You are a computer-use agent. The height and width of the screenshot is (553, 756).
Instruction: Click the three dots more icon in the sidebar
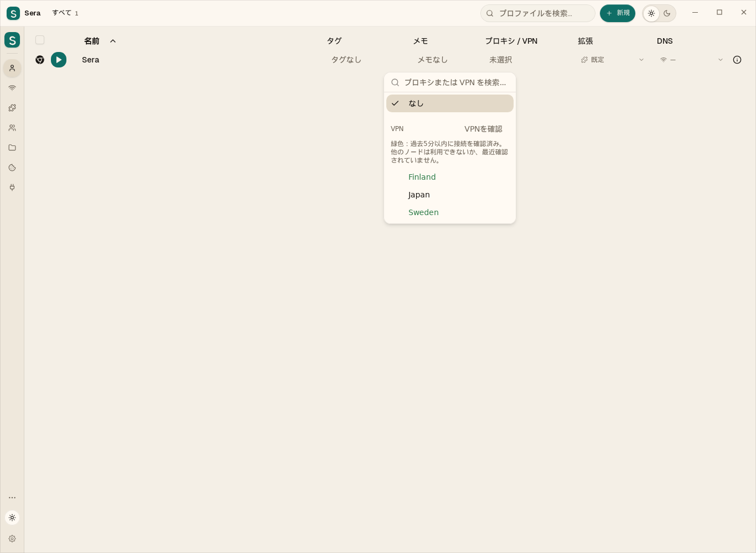coord(12,498)
